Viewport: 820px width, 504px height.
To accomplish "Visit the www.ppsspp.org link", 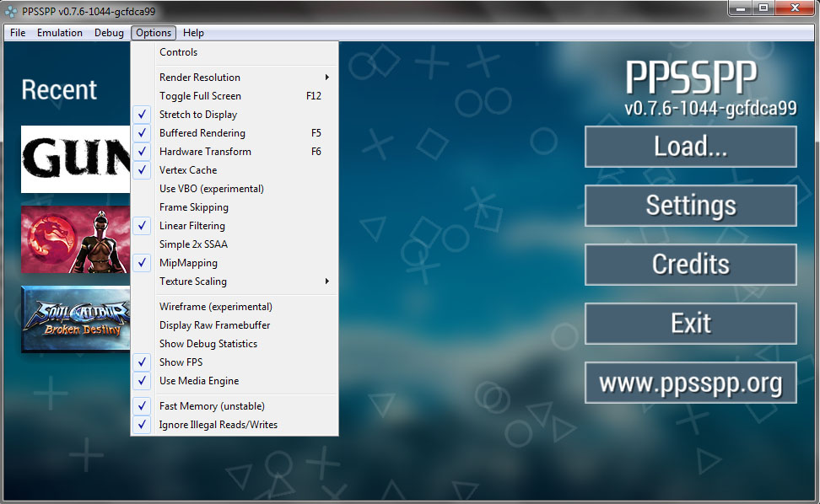I will pos(690,383).
